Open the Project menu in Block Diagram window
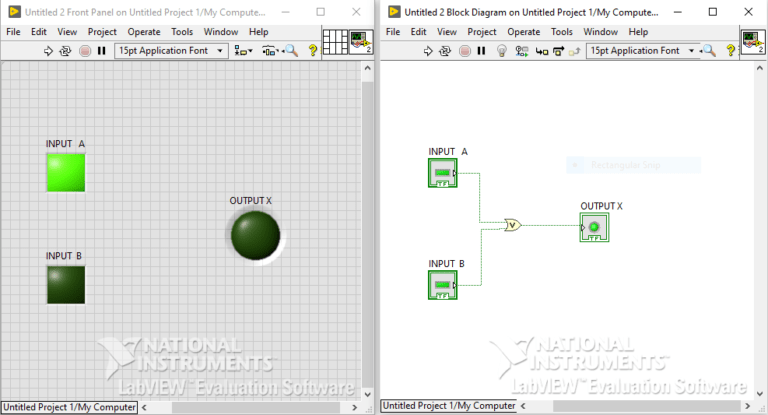The height and width of the screenshot is (415, 768). (481, 32)
